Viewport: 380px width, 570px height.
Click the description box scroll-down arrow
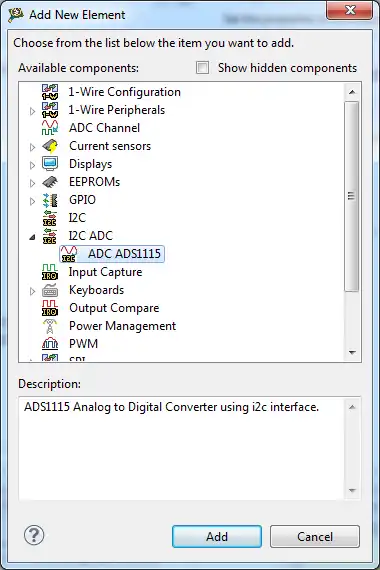point(352,490)
